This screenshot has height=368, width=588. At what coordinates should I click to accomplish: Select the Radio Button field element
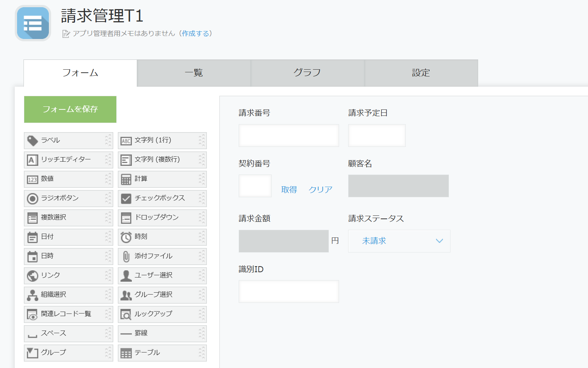[x=68, y=198]
